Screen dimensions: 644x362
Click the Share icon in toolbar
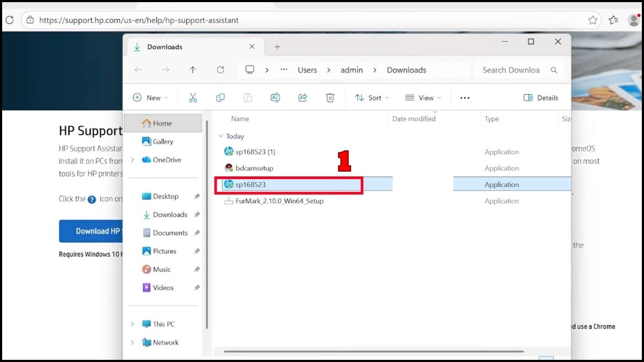tap(303, 98)
